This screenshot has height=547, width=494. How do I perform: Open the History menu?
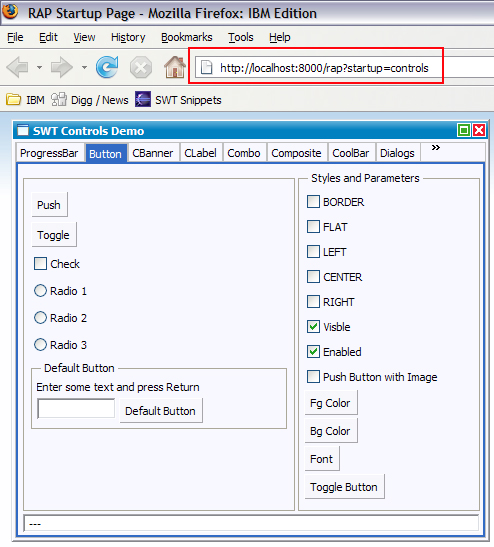coord(128,37)
